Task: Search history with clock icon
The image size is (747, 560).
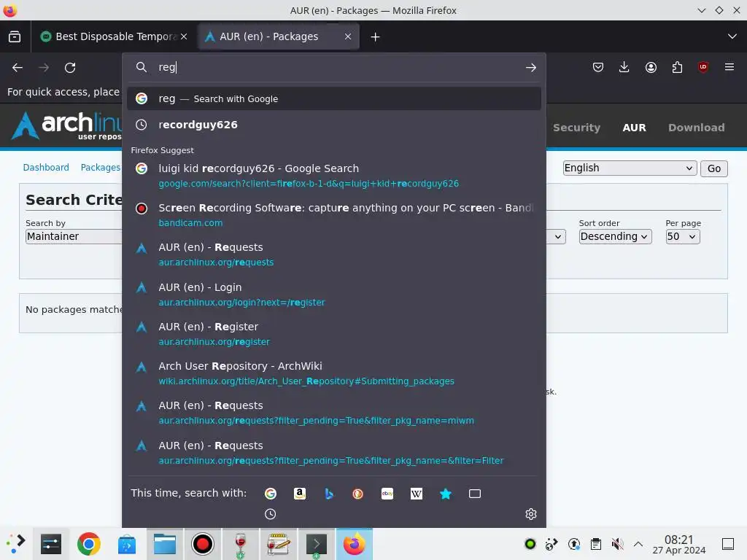Action: click(x=270, y=514)
